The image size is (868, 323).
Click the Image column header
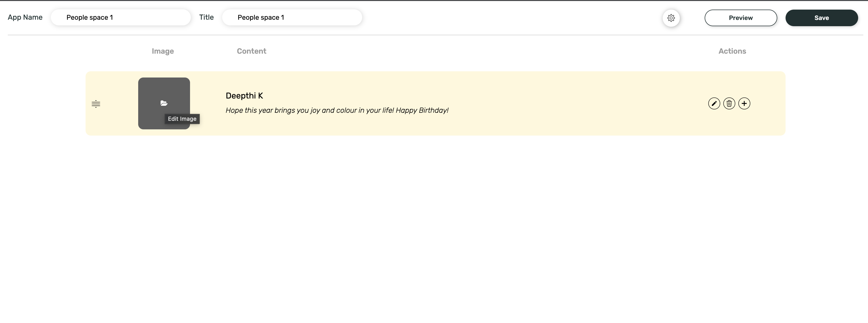coord(163,51)
